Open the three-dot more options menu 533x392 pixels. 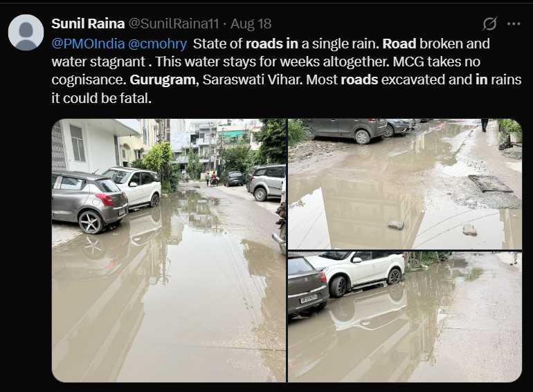[514, 24]
